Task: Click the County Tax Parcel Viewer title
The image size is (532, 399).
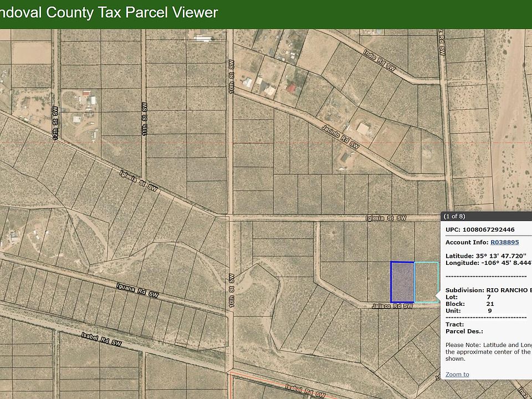Action: click(x=109, y=13)
